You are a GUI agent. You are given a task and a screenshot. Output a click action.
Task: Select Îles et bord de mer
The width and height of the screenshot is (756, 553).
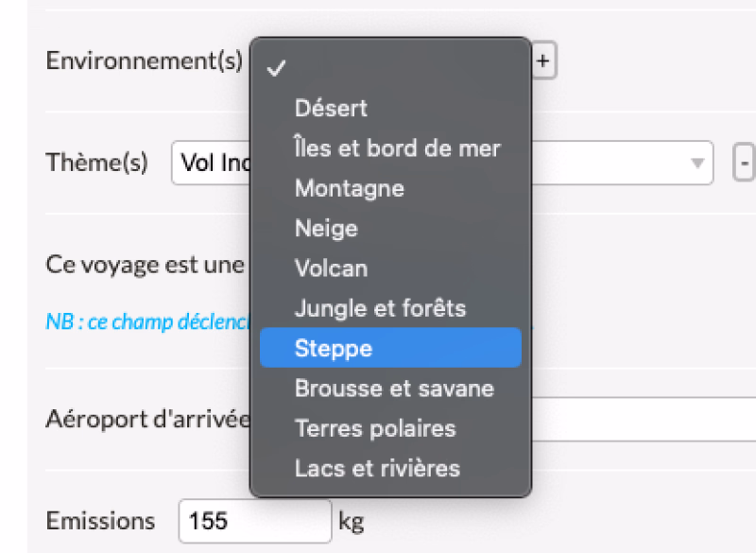click(x=397, y=148)
